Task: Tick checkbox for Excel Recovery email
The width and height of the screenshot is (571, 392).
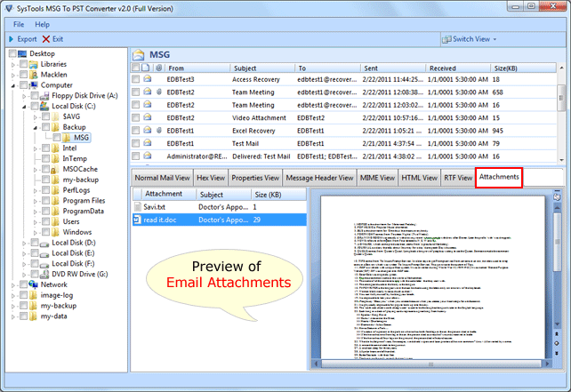Action: [x=136, y=131]
